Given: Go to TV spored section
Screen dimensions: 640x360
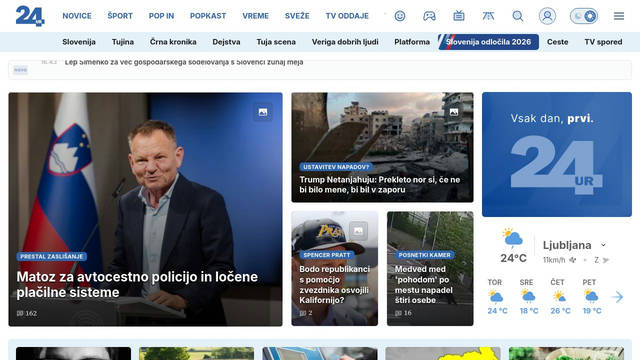Looking at the screenshot, I should pyautogui.click(x=603, y=42).
